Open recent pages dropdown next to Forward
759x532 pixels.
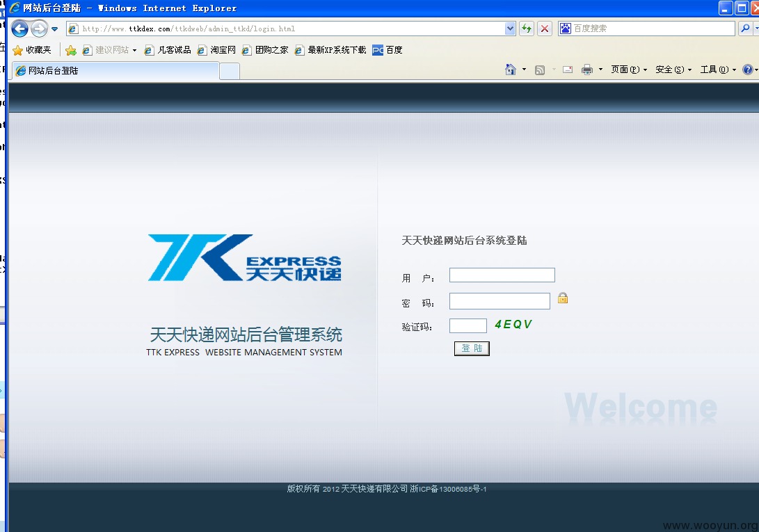point(55,29)
